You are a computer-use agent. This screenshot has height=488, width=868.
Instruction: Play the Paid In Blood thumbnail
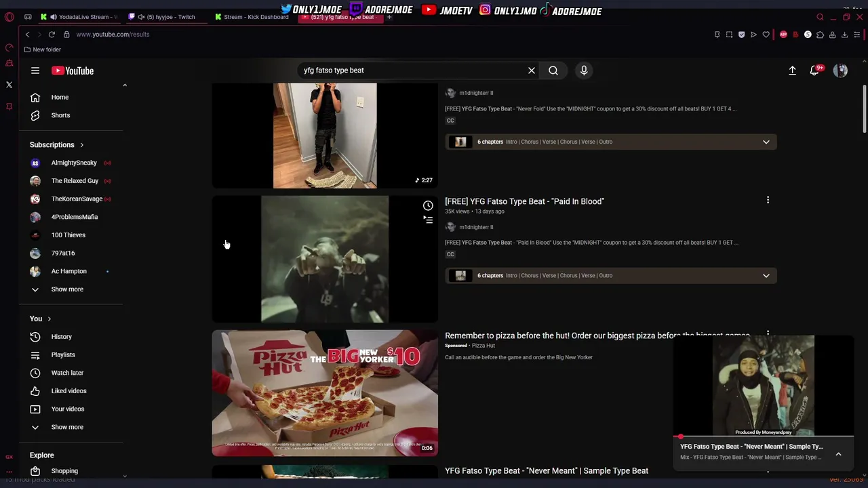click(x=325, y=259)
